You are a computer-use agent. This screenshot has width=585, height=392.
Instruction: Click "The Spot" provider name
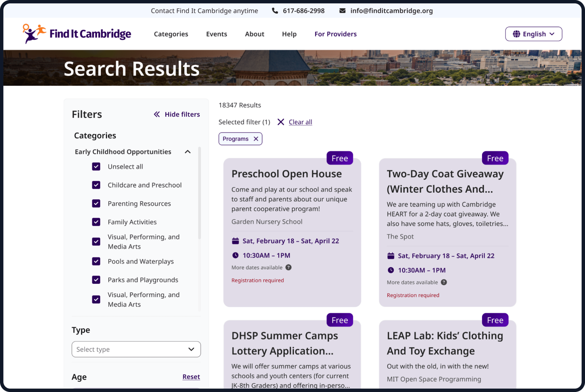(400, 236)
